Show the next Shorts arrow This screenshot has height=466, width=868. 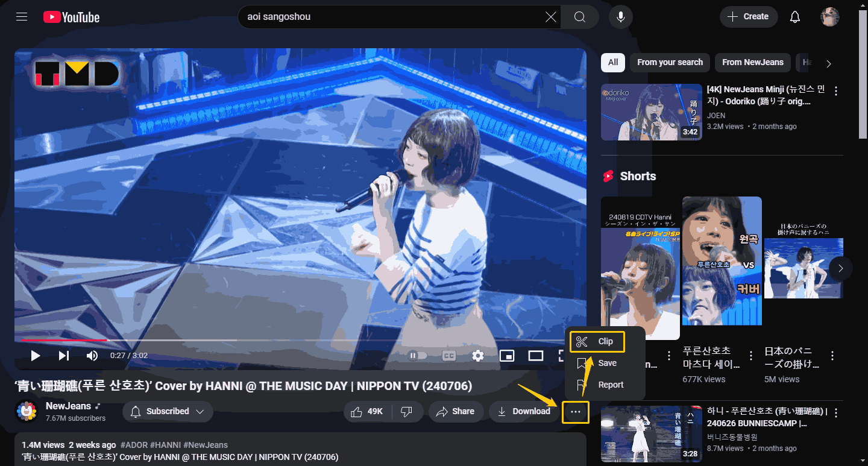841,268
